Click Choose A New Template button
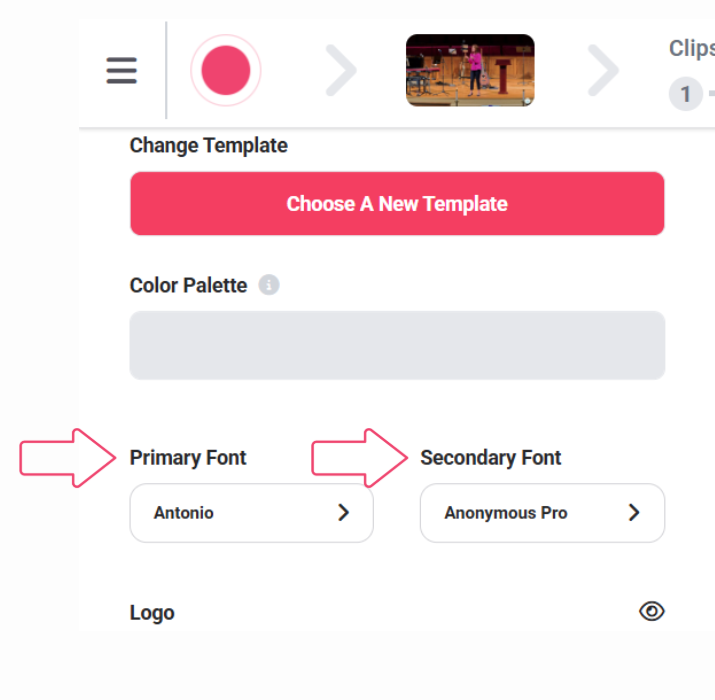Viewport: 715px width, 700px height. coord(397,203)
